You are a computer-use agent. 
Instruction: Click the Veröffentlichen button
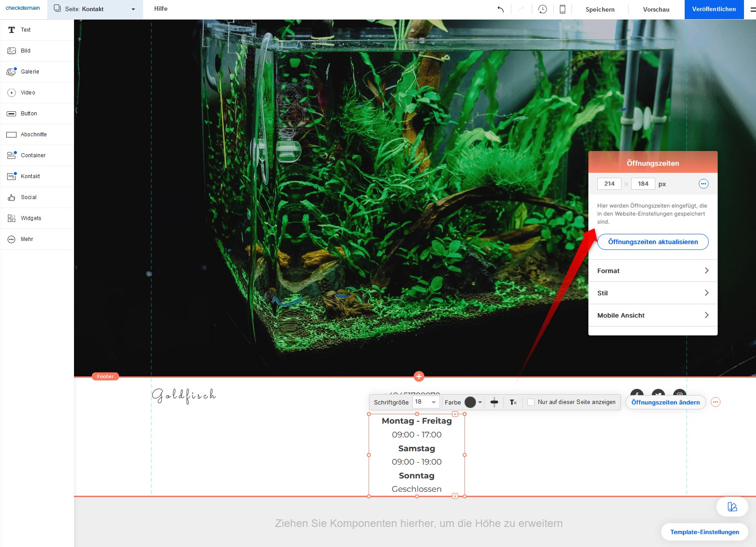(714, 9)
